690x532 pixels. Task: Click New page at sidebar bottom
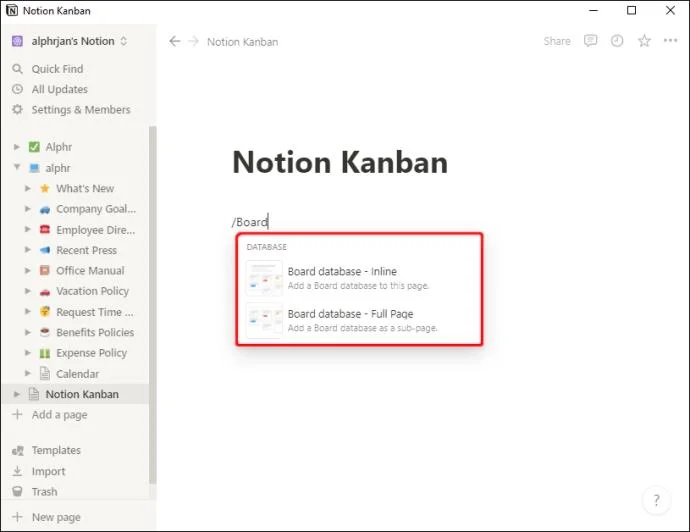pyautogui.click(x=56, y=517)
